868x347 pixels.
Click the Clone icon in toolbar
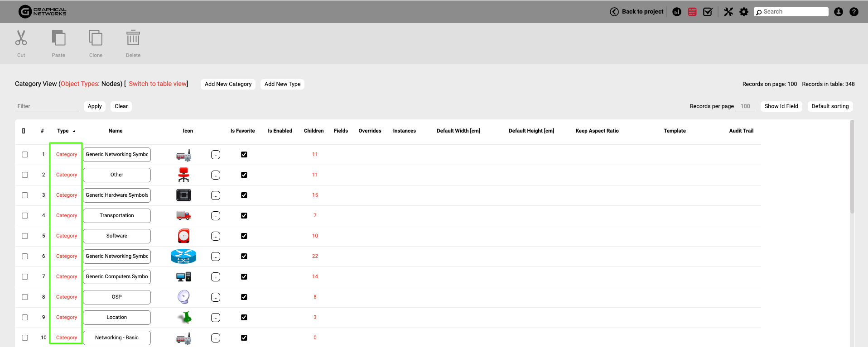point(96,38)
